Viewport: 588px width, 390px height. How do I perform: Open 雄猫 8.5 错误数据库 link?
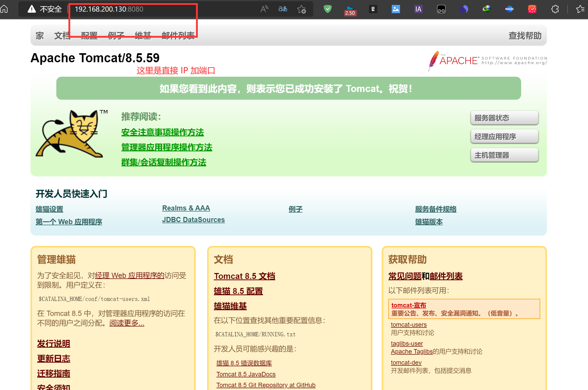(244, 363)
